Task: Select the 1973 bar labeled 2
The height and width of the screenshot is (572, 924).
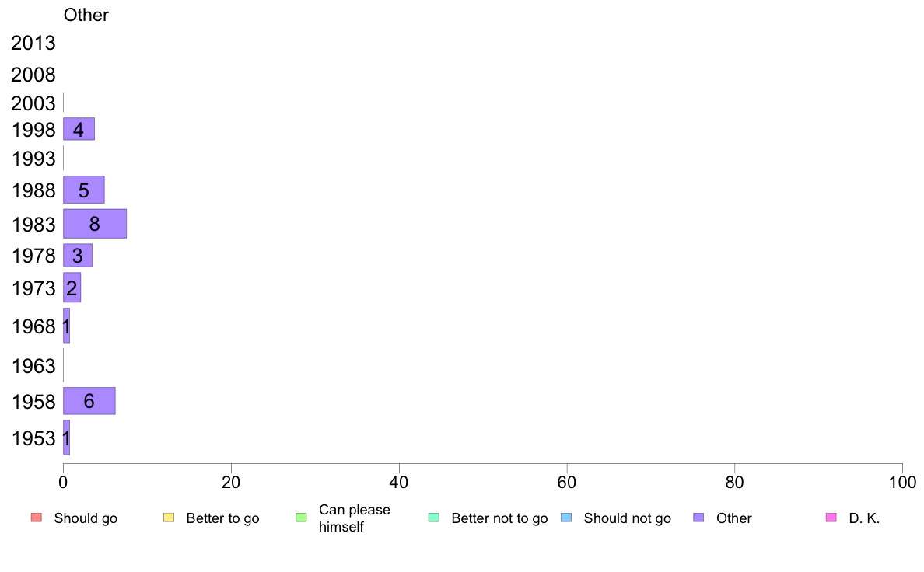Action: [x=72, y=288]
